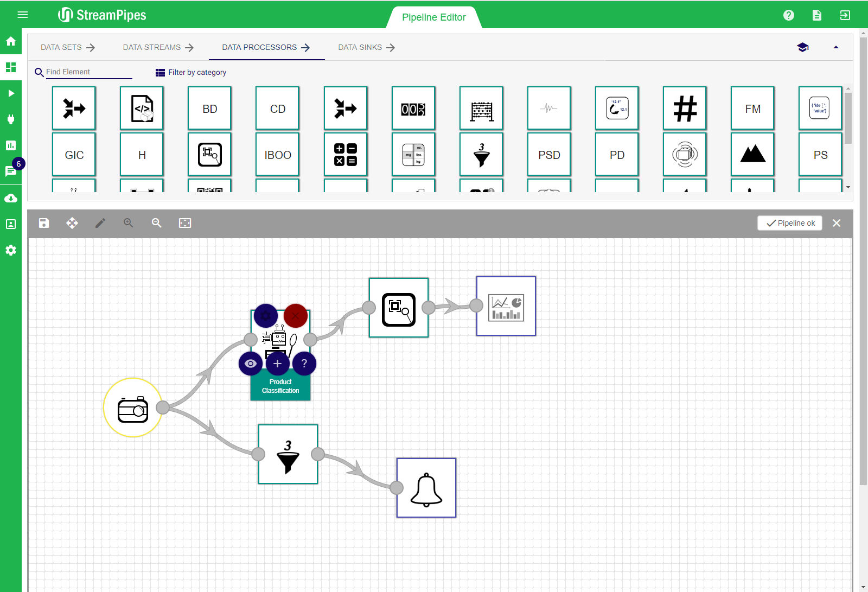Open the Filter by category dropdown
The height and width of the screenshot is (592, 868).
click(191, 72)
